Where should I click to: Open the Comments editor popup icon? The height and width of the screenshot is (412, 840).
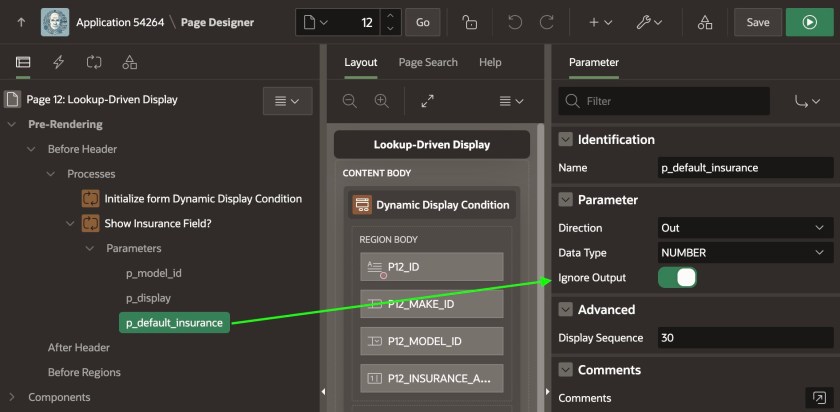tap(819, 398)
